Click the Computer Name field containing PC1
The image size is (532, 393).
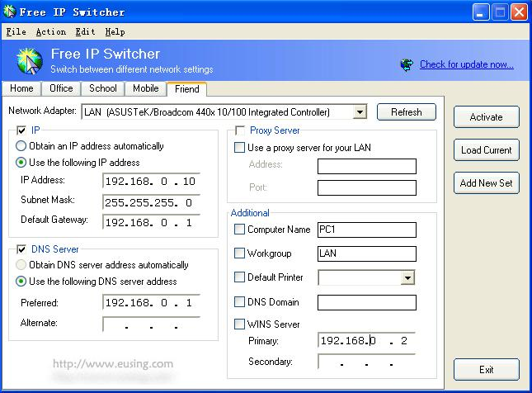pyautogui.click(x=367, y=230)
